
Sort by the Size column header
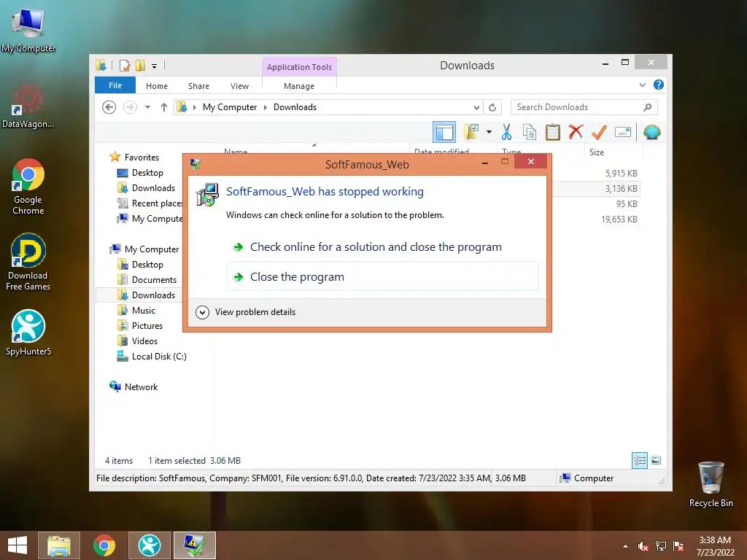point(614,152)
